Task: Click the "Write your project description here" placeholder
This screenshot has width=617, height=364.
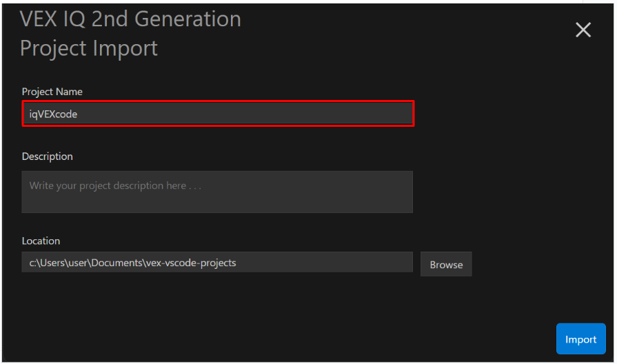Action: click(x=115, y=185)
